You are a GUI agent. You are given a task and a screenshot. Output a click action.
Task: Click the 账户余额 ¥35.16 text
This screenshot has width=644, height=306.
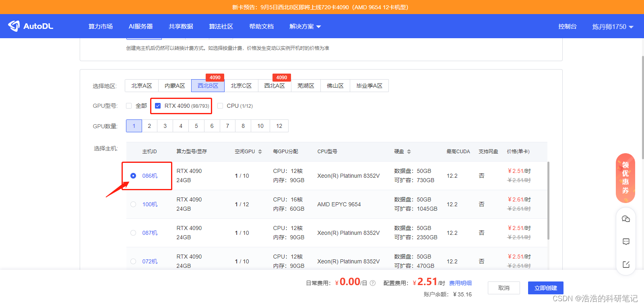[448, 294]
